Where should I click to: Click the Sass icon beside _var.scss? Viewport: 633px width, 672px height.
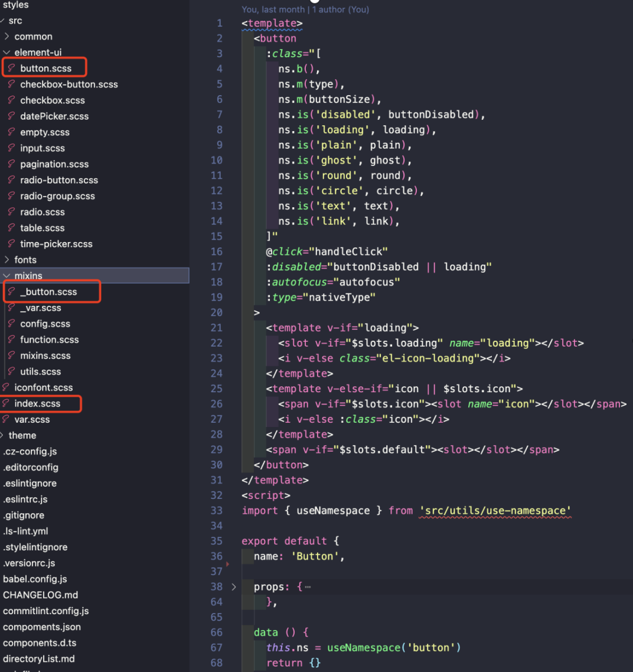[x=12, y=307]
